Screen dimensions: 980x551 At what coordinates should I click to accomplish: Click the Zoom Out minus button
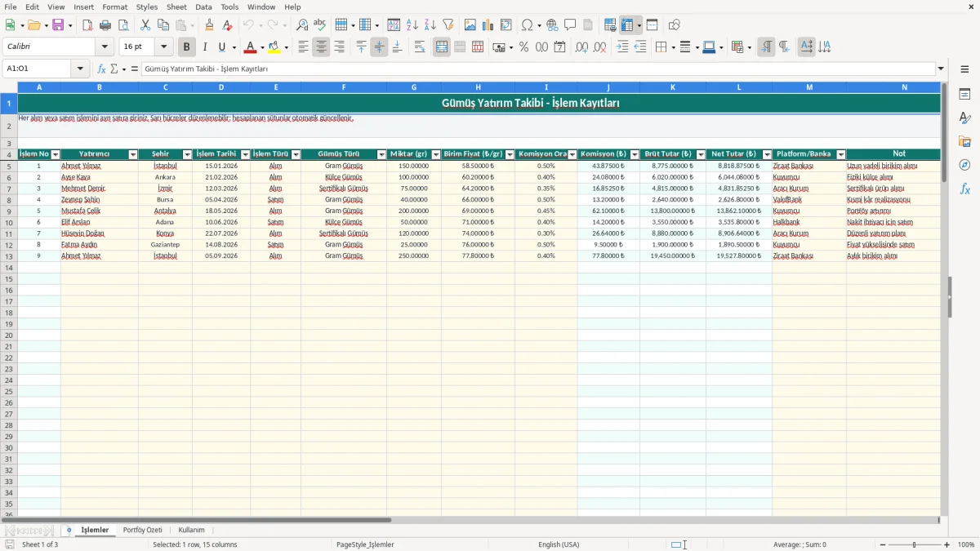(882, 544)
